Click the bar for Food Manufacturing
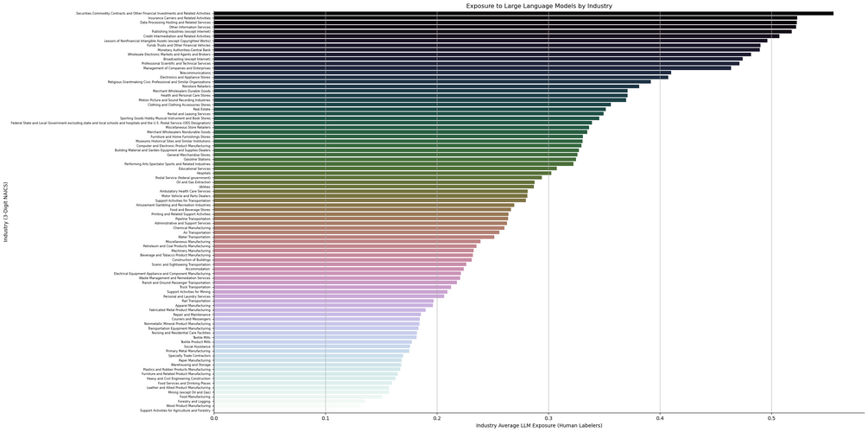This screenshot has height=432, width=868. coord(297,397)
